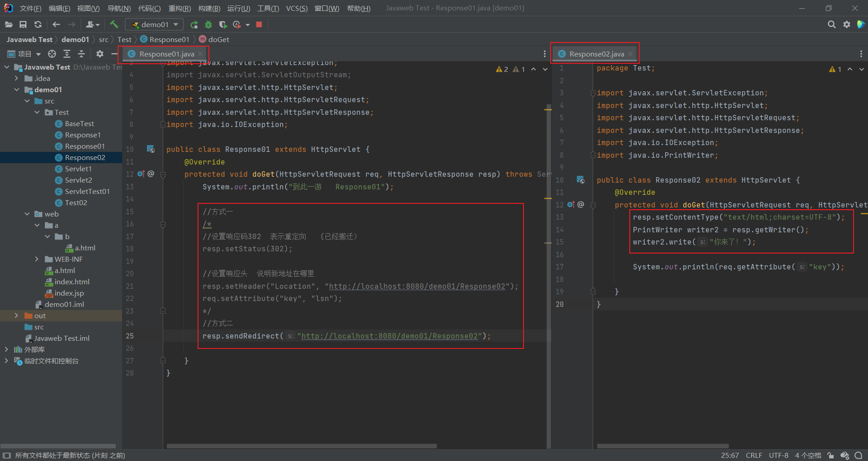Image resolution: width=868 pixels, height=461 pixels.
Task: Click Collapse All in project panel
Action: [x=81, y=54]
